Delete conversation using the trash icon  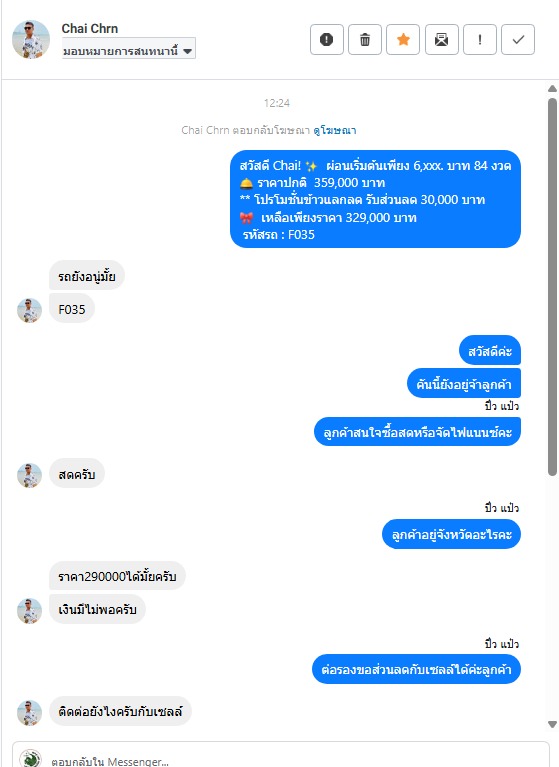click(365, 40)
